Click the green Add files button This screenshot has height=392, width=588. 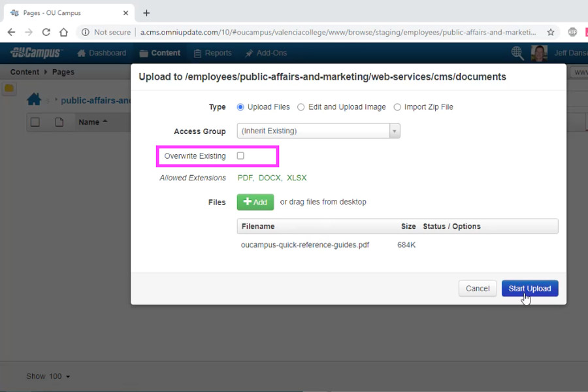(x=255, y=202)
